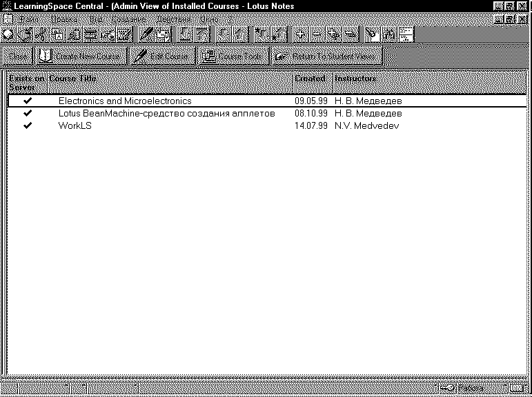Click the Exists on Server column header
The height and width of the screenshot is (397, 532).
[27, 83]
